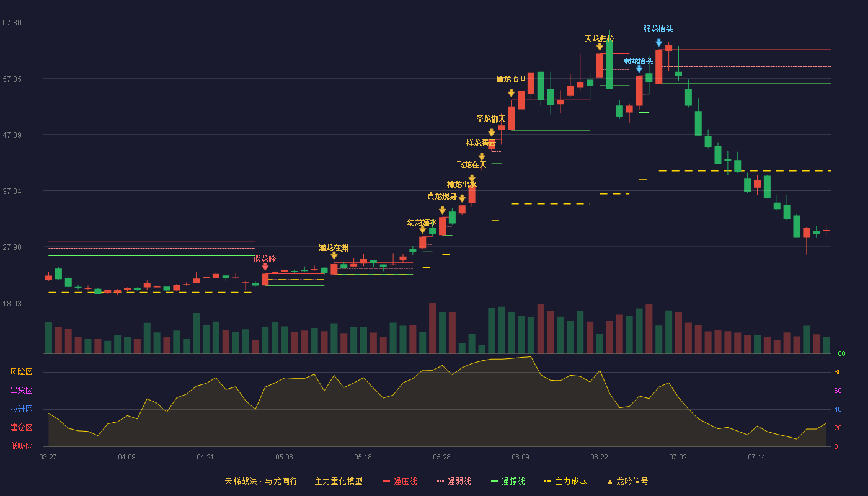Click the tall green candle after 天龙归位
868x496 pixels.
609,64
